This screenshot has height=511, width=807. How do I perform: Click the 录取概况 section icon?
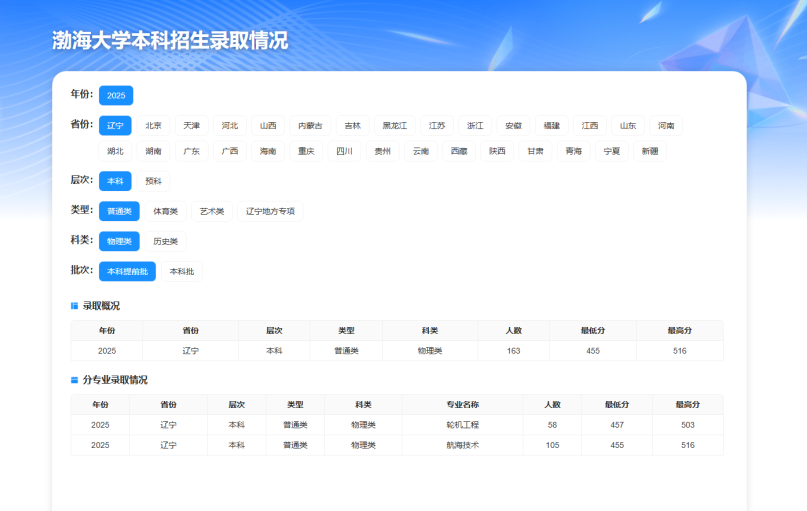74,306
